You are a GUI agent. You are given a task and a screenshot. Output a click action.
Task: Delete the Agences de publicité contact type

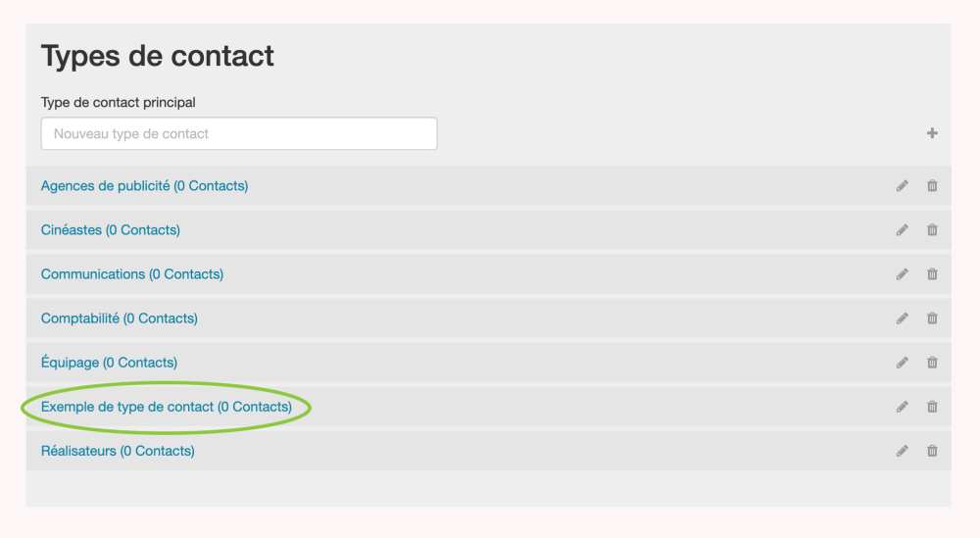932,186
